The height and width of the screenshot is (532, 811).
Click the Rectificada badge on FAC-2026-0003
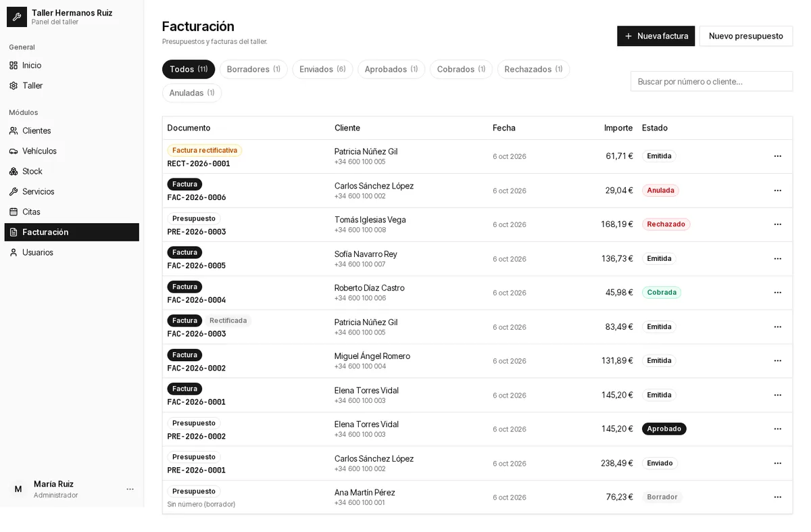pyautogui.click(x=228, y=321)
